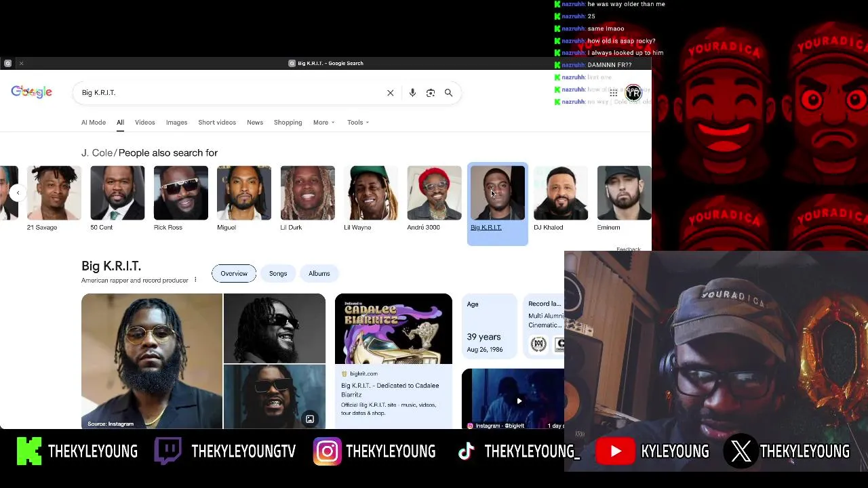Click chat message 'DAMNNN FR??'
Viewport: 868px width, 488px height.
click(610, 65)
